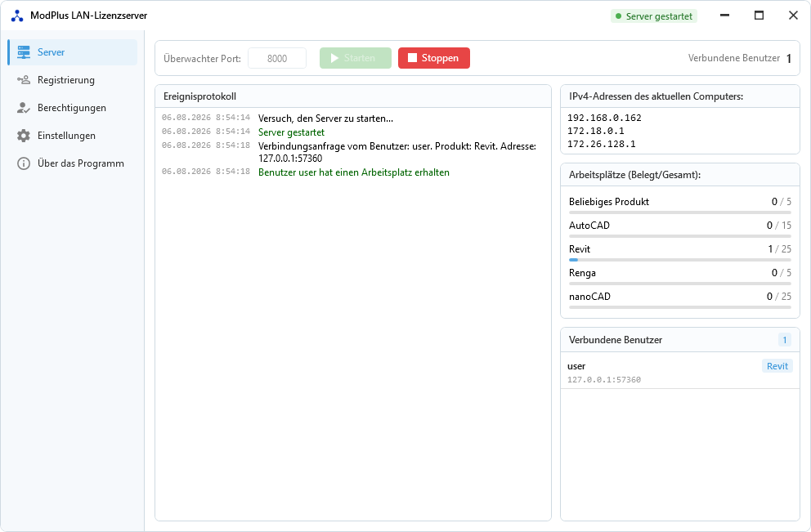Click the disabled Starten button
The height and width of the screenshot is (532, 811).
tap(356, 58)
